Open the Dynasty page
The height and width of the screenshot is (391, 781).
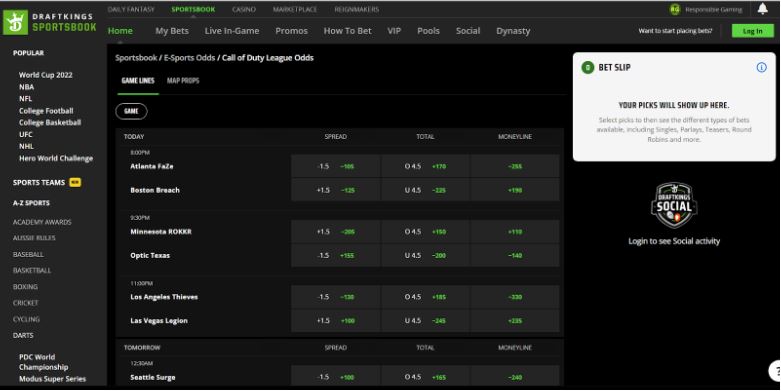(x=513, y=31)
